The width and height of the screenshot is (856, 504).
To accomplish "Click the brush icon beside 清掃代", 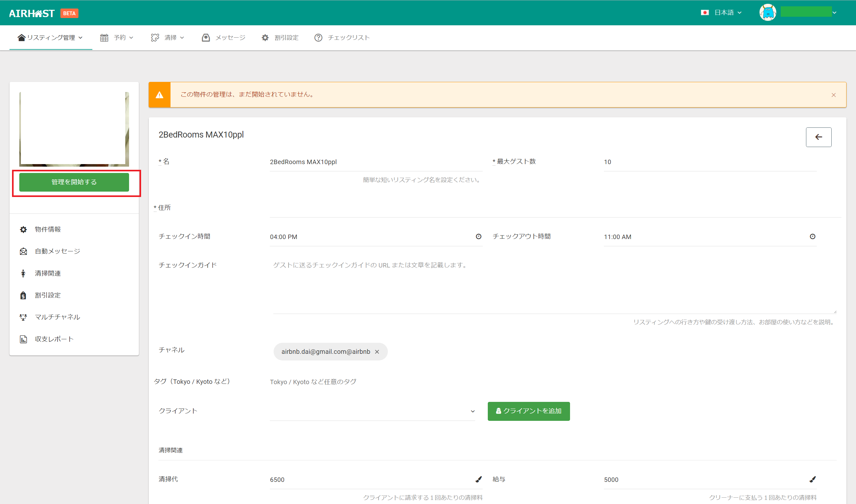I will point(478,479).
